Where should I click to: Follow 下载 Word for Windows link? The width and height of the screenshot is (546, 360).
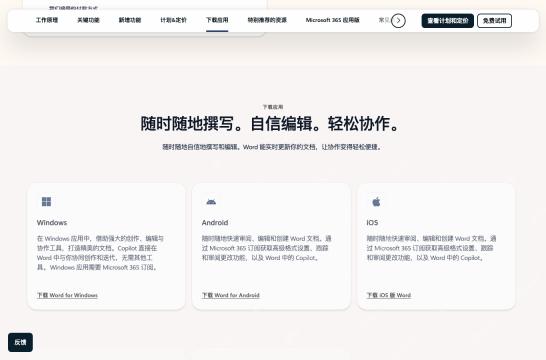tap(67, 295)
